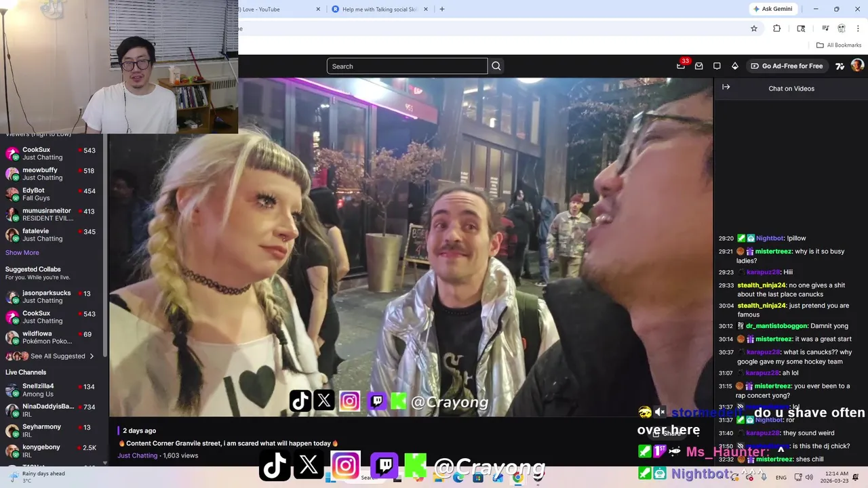Viewport: 868px width, 488px height.
Task: Open Chrome media controls music icon
Action: (825, 28)
